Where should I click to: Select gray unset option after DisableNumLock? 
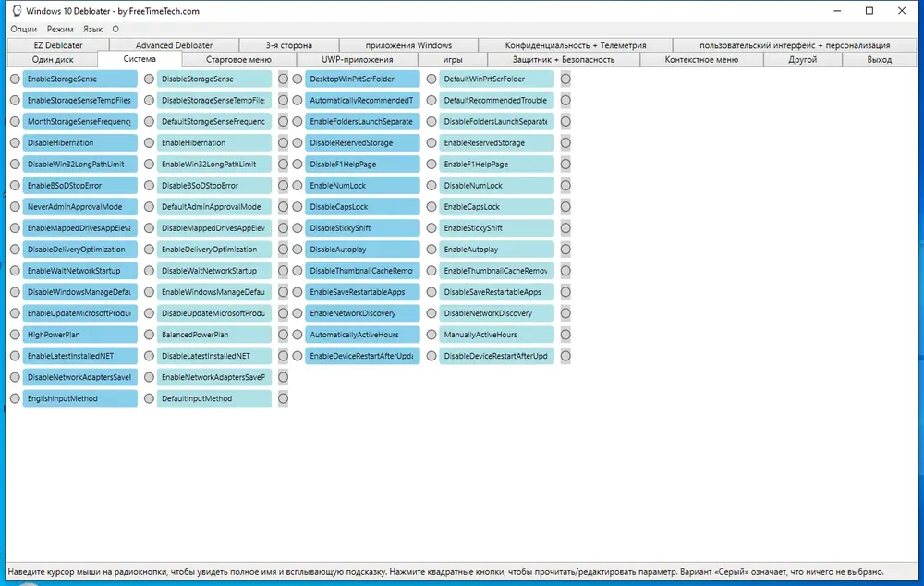pos(565,185)
